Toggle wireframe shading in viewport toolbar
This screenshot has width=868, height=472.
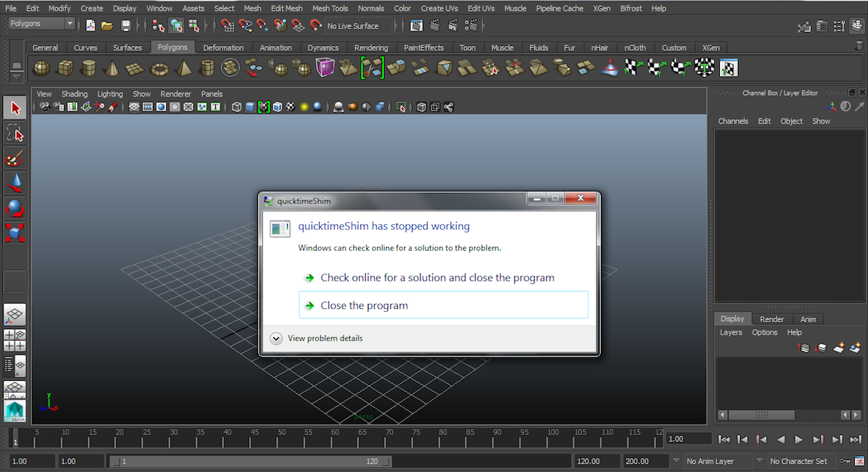tap(237, 107)
